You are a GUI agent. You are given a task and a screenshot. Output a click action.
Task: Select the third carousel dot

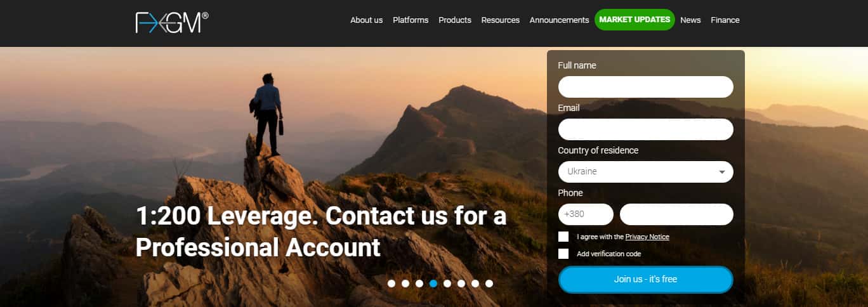pos(419,284)
